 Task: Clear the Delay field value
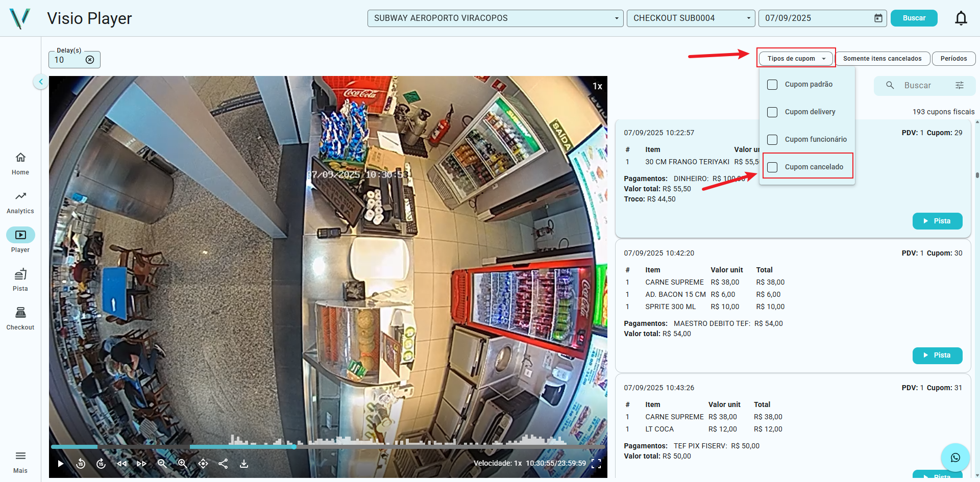pos(90,60)
